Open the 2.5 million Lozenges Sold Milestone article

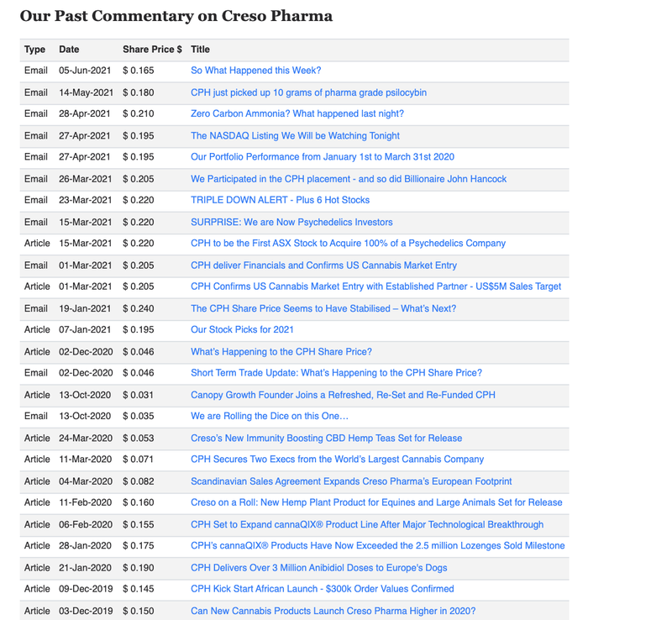point(377,547)
